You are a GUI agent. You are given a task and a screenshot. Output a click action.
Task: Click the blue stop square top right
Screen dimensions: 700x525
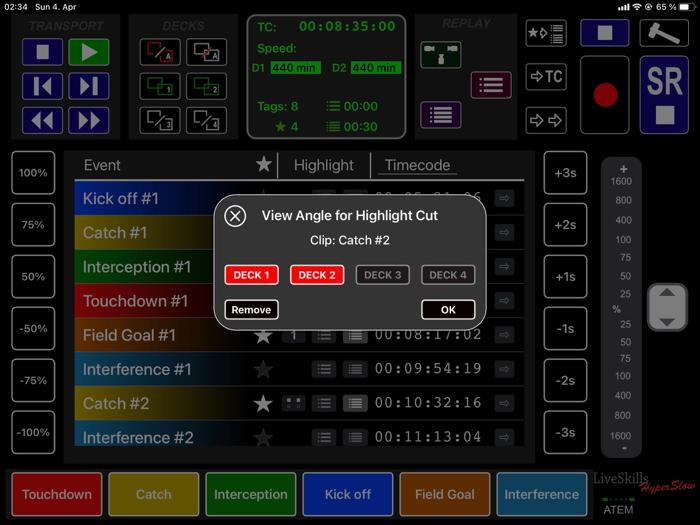click(605, 33)
